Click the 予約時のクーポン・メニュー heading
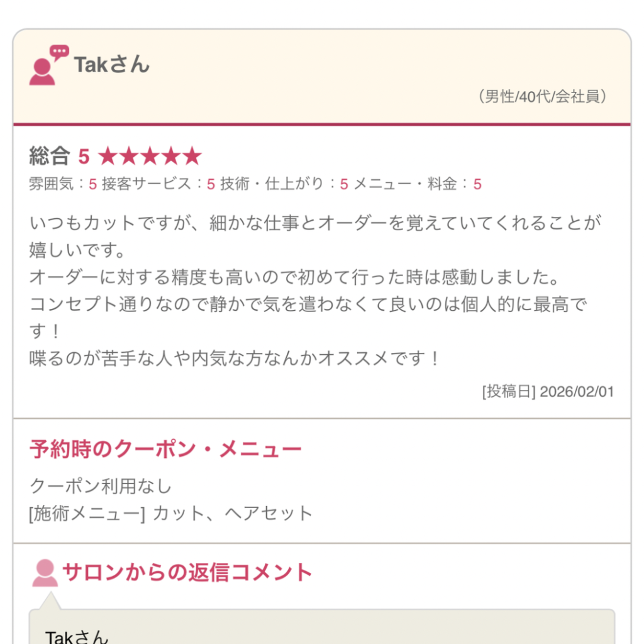Screen dimensions: 644x644 [x=165, y=450]
